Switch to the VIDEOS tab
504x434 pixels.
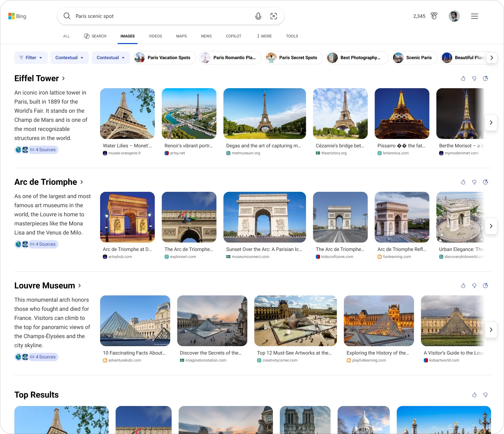[x=155, y=36]
